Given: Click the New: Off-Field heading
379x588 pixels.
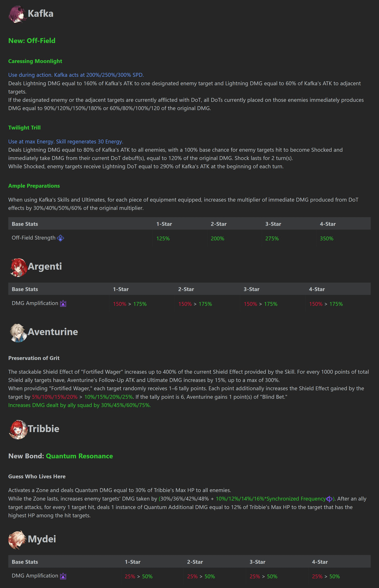Looking at the screenshot, I should [x=32, y=41].
